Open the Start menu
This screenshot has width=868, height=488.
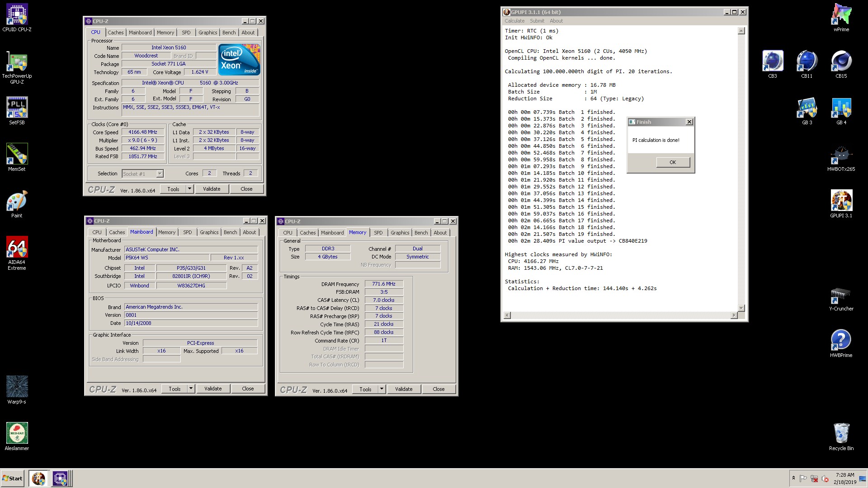click(x=13, y=478)
